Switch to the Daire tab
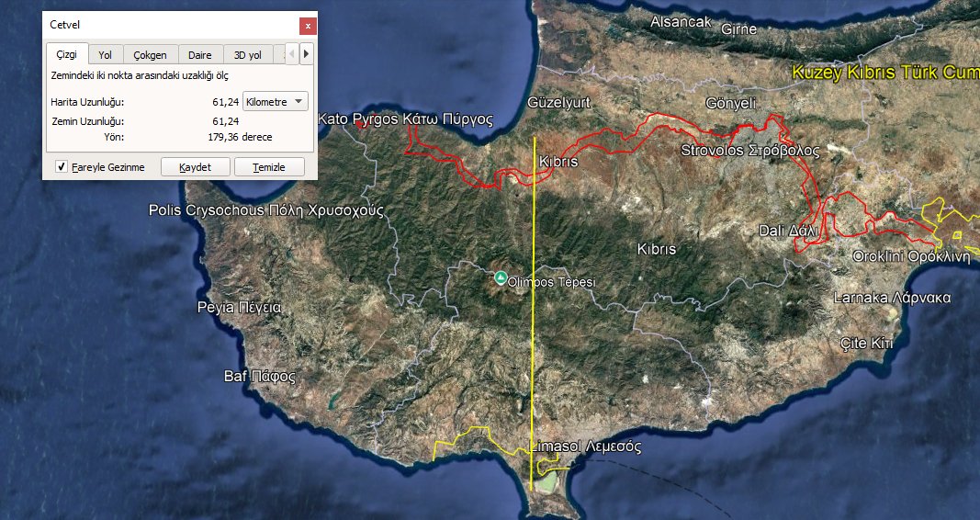The height and width of the screenshot is (520, 980). coord(200,55)
